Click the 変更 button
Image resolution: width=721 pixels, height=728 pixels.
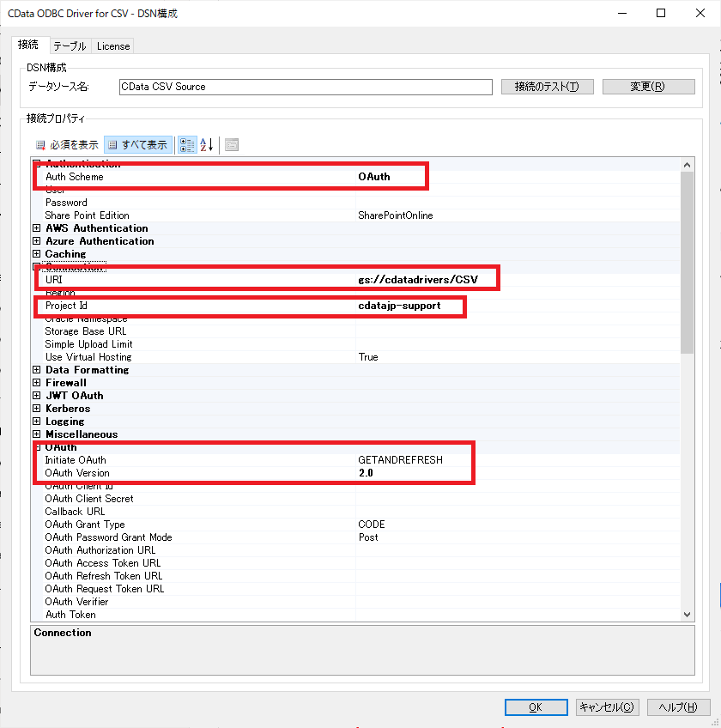[648, 86]
